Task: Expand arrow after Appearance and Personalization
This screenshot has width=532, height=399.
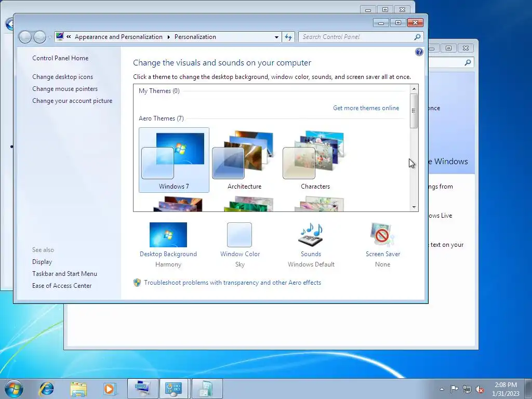Action: coord(169,37)
